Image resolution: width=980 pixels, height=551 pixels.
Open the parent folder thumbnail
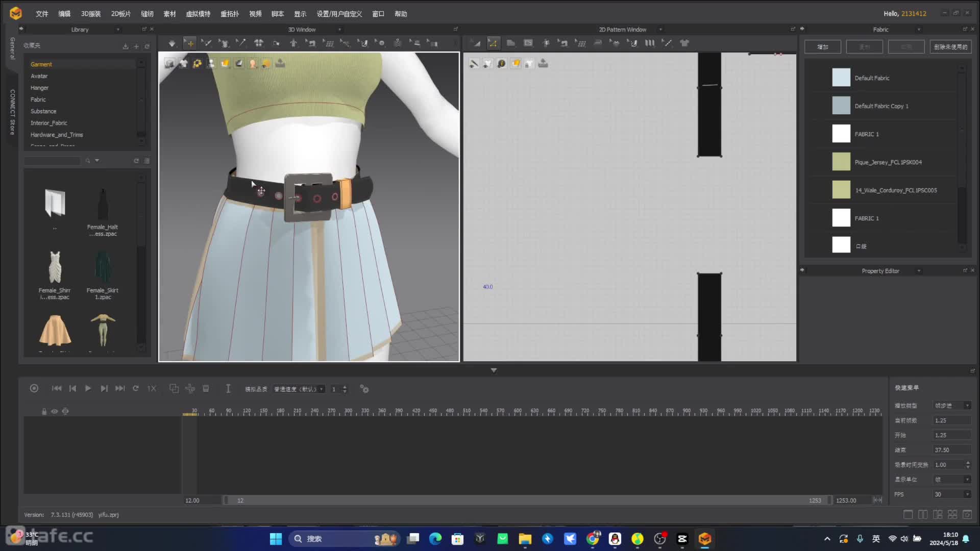pyautogui.click(x=55, y=203)
